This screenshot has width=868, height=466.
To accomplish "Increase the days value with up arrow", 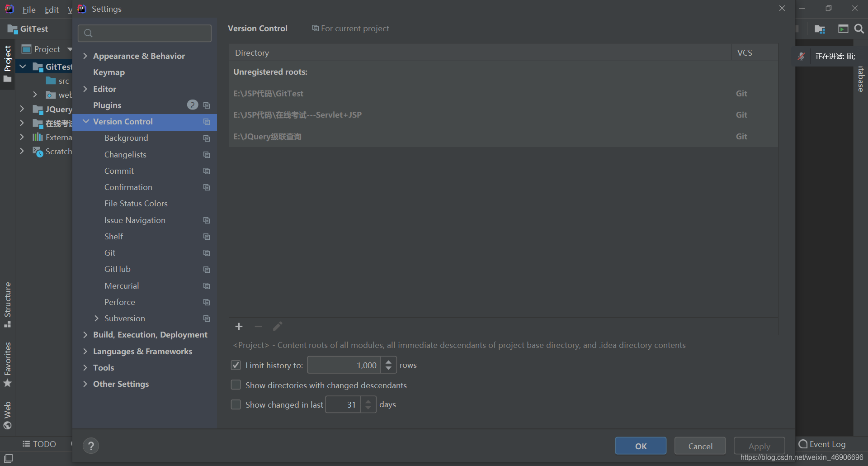I will coord(368,401).
